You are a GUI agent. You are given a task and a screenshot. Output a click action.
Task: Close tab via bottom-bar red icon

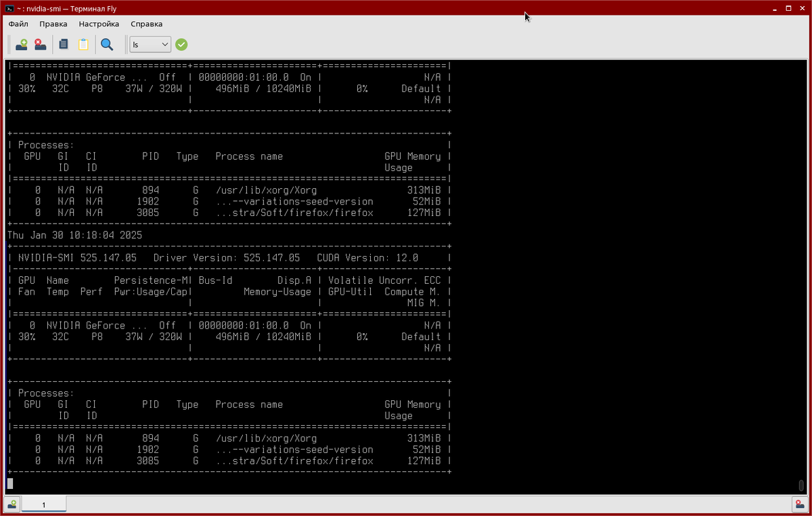pyautogui.click(x=799, y=504)
